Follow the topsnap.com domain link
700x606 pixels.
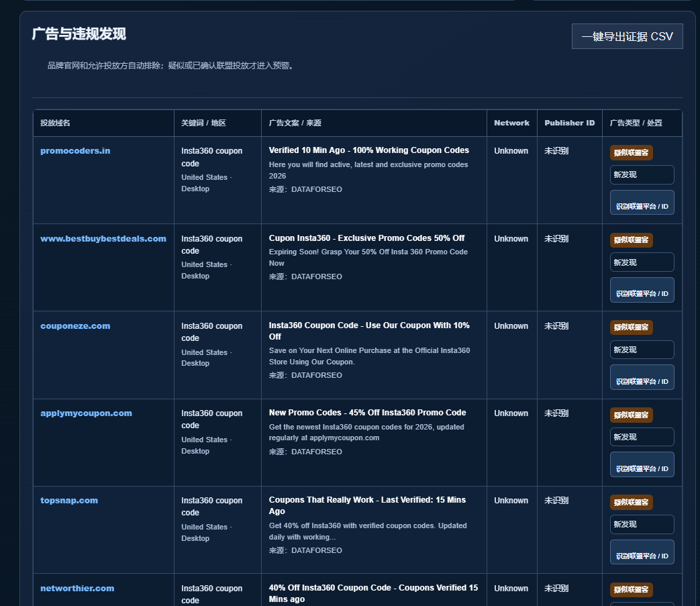tap(69, 500)
